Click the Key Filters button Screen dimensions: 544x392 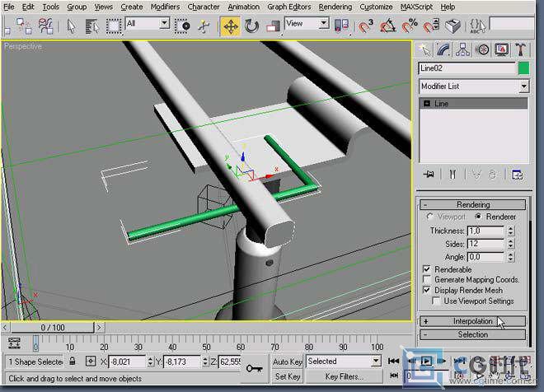(344, 376)
